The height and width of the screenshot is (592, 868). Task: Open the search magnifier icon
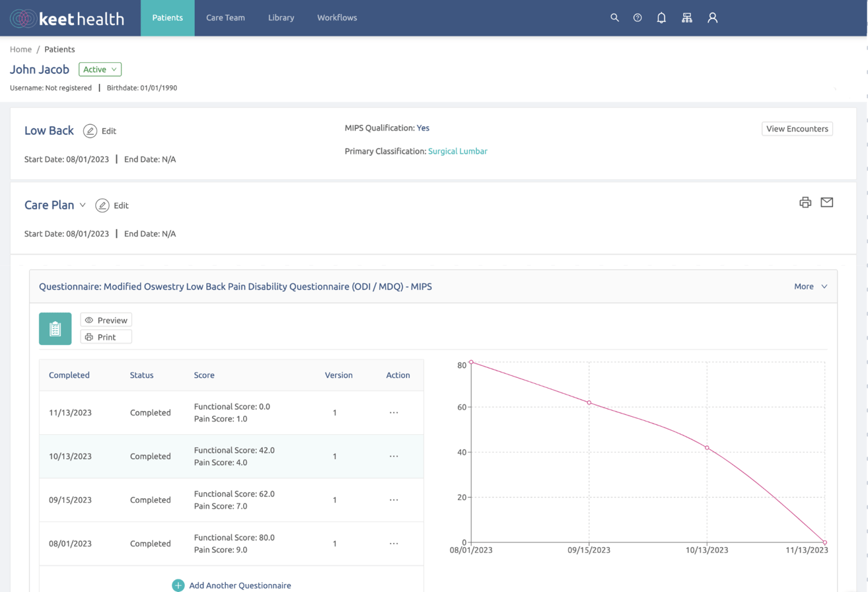point(614,18)
